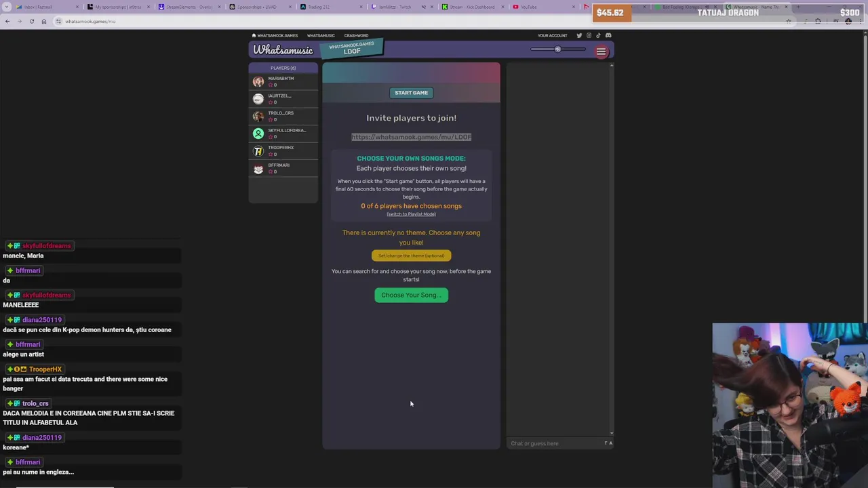Open YOUR ACCOUNT link
This screenshot has width=868, height=488.
click(x=552, y=35)
